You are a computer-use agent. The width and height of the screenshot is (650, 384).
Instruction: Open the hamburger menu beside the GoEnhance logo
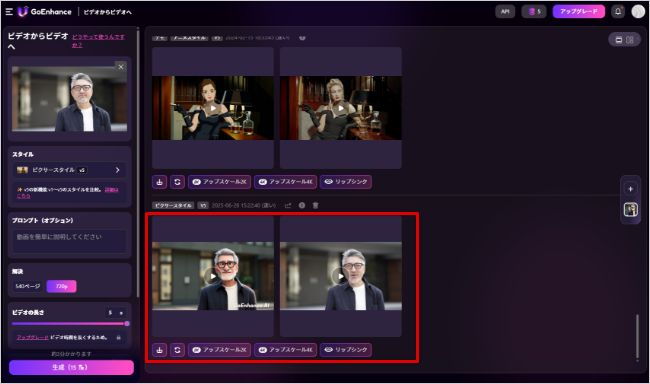coord(9,12)
